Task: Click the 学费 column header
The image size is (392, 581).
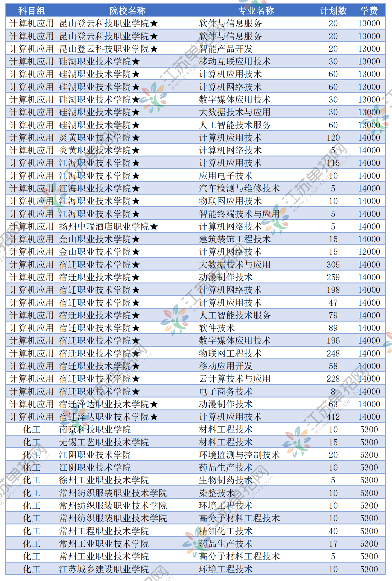Action: tap(369, 11)
